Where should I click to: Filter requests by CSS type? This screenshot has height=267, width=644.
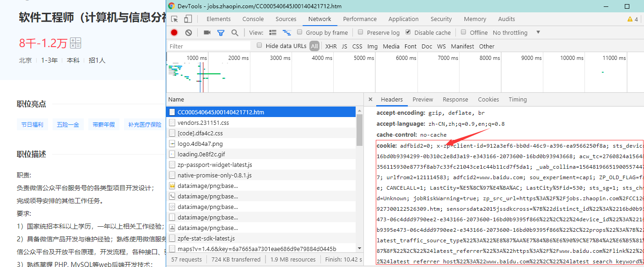click(x=357, y=46)
